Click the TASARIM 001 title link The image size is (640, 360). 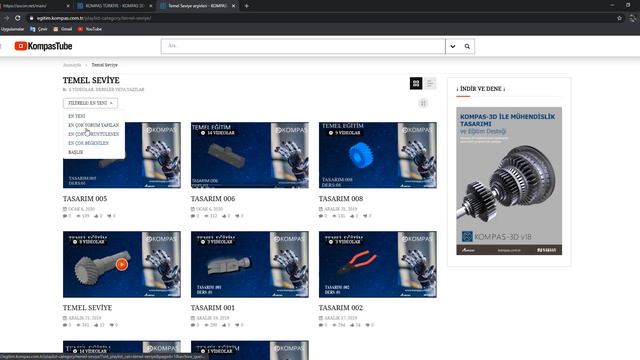coord(213,308)
